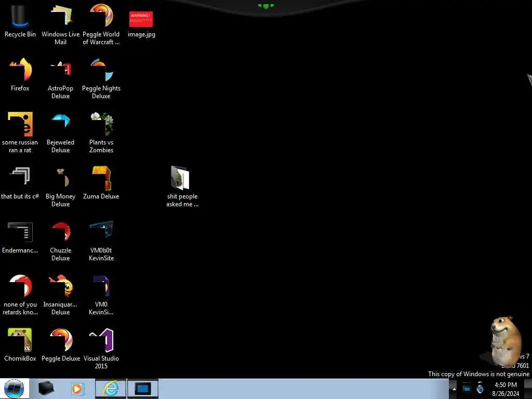Click the blue window tray icon

pos(467,389)
